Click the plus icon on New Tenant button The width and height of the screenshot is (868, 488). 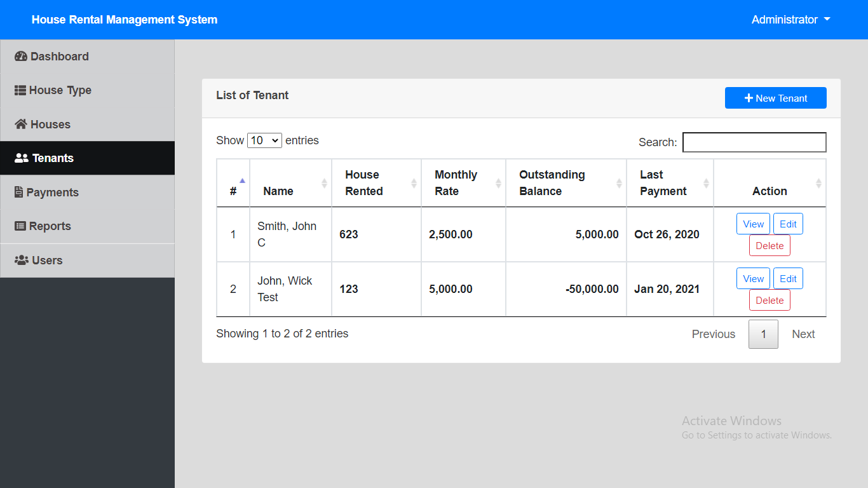pos(750,97)
